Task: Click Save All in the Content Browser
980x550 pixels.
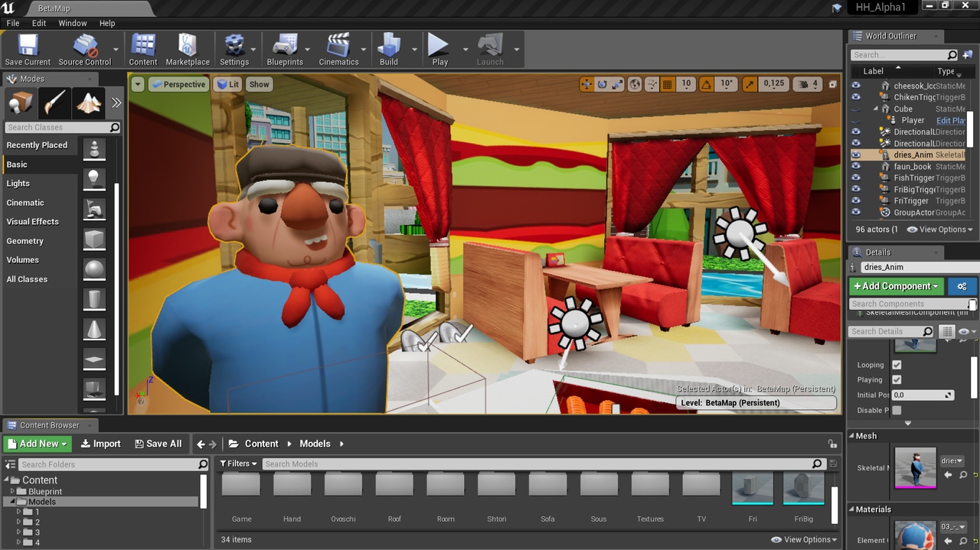Action: [158, 444]
